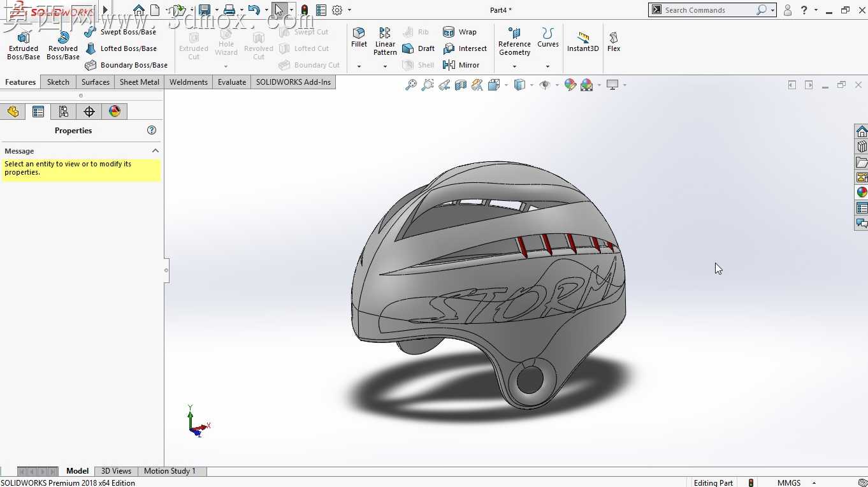The width and height of the screenshot is (868, 487).
Task: Activate the Mirror feature
Action: click(461, 65)
